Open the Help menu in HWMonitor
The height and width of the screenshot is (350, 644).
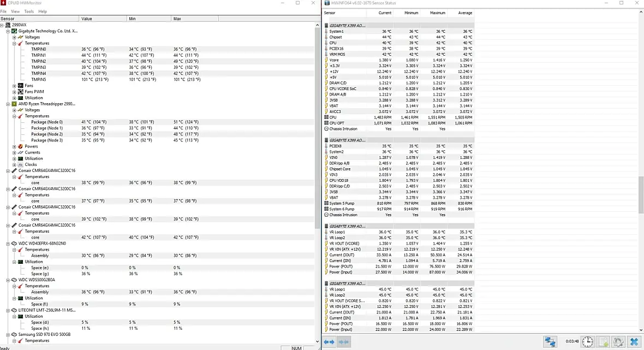(x=43, y=11)
